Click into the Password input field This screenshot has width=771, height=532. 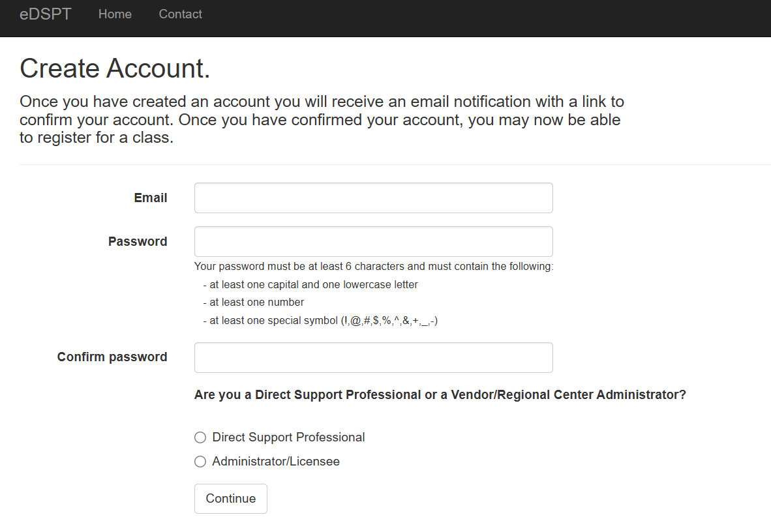click(x=374, y=241)
